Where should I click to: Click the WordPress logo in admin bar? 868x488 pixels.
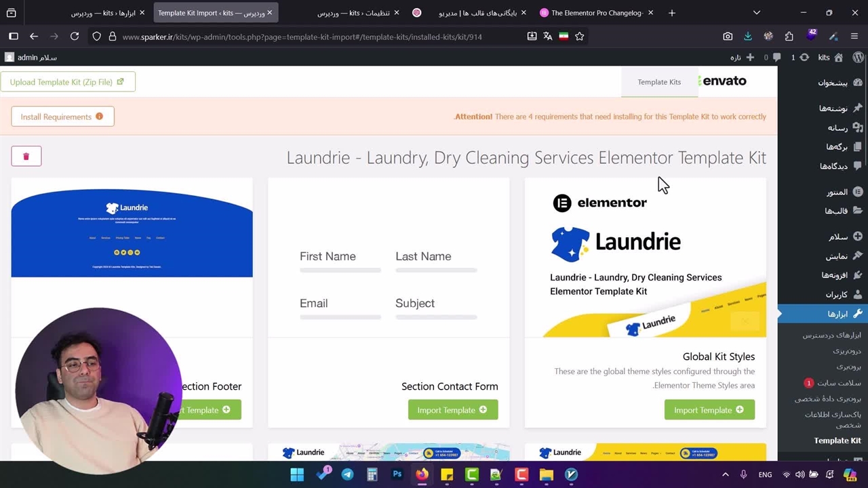[858, 58]
